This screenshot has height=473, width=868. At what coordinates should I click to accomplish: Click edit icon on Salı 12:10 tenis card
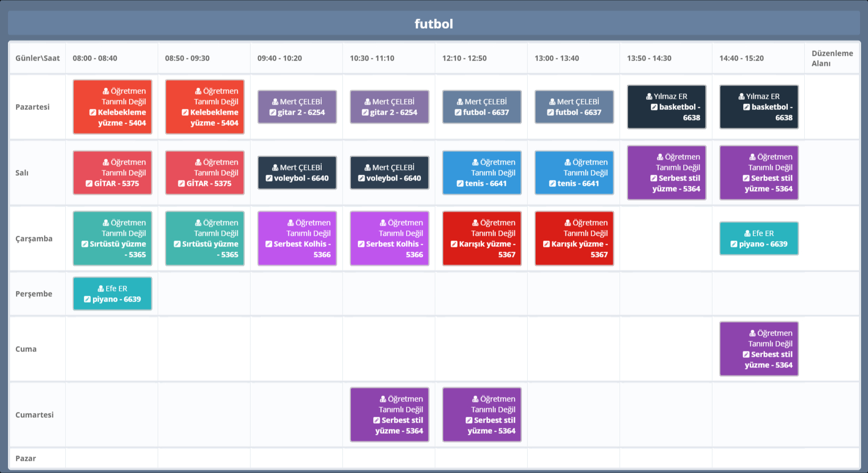(460, 184)
